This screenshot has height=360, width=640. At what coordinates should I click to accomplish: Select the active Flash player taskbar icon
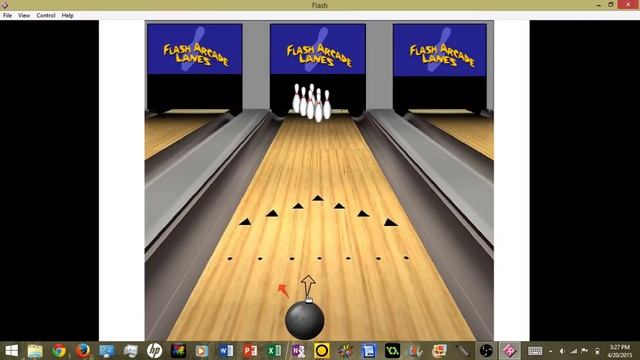pyautogui.click(x=509, y=351)
